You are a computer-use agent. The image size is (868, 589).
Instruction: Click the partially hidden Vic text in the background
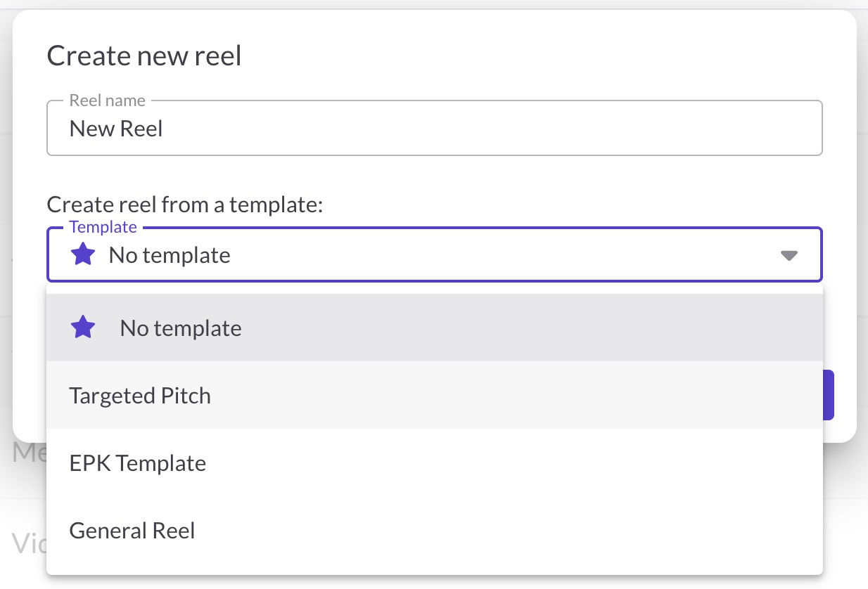28,543
